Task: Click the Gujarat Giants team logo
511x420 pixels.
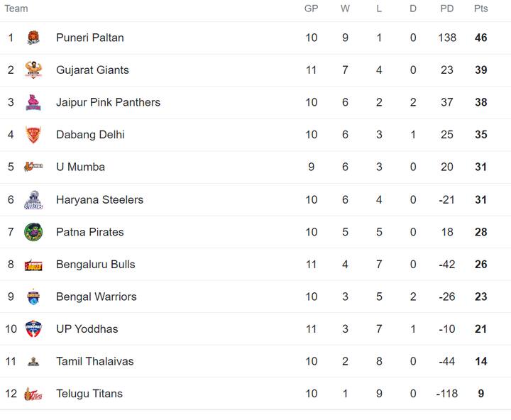Action: point(33,70)
